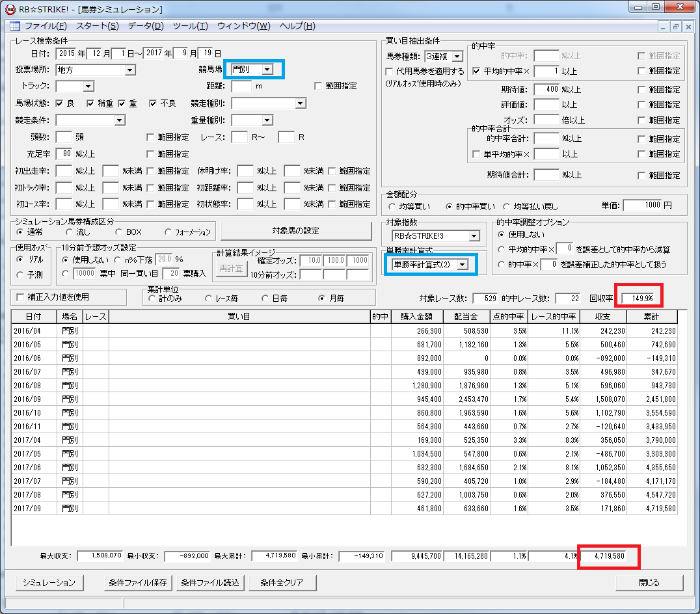Click 条件全クリア button
The height and width of the screenshot is (614, 700).
282,583
